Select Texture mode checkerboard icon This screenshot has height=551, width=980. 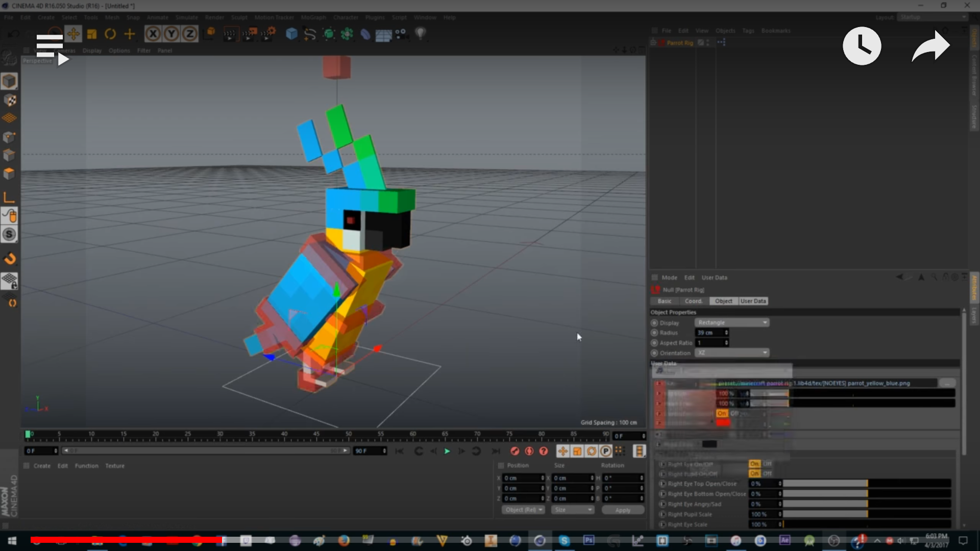[9, 100]
